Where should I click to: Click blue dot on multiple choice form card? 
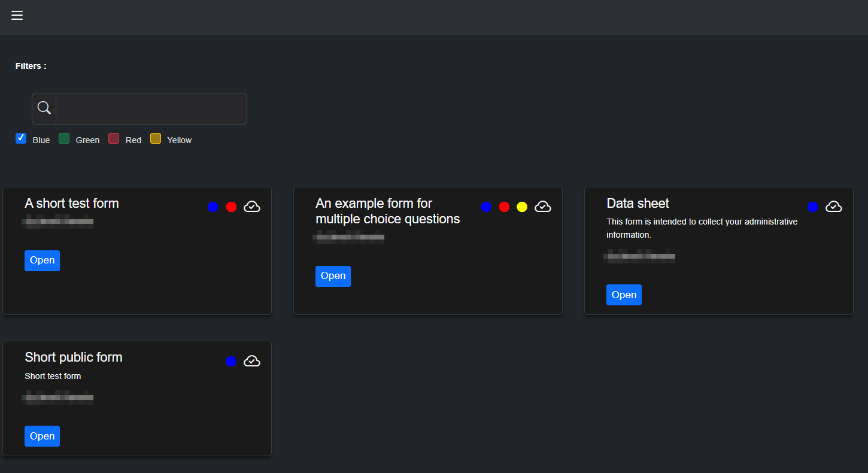[486, 207]
